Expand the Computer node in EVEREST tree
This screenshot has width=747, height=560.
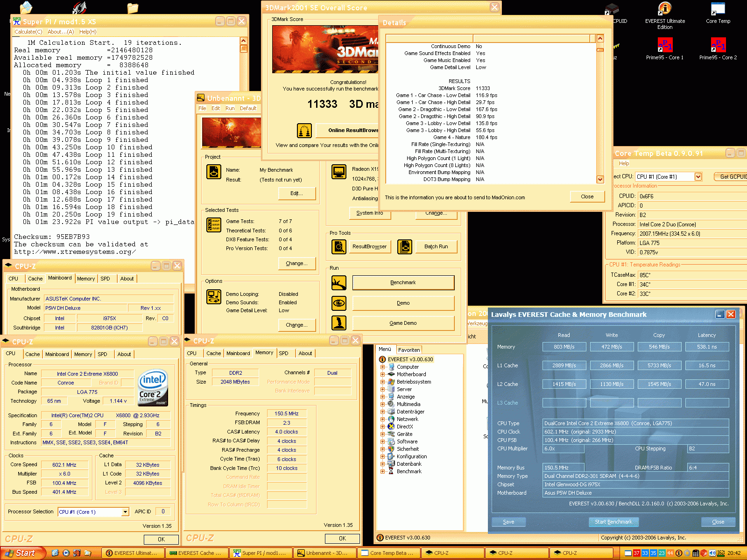pyautogui.click(x=383, y=367)
